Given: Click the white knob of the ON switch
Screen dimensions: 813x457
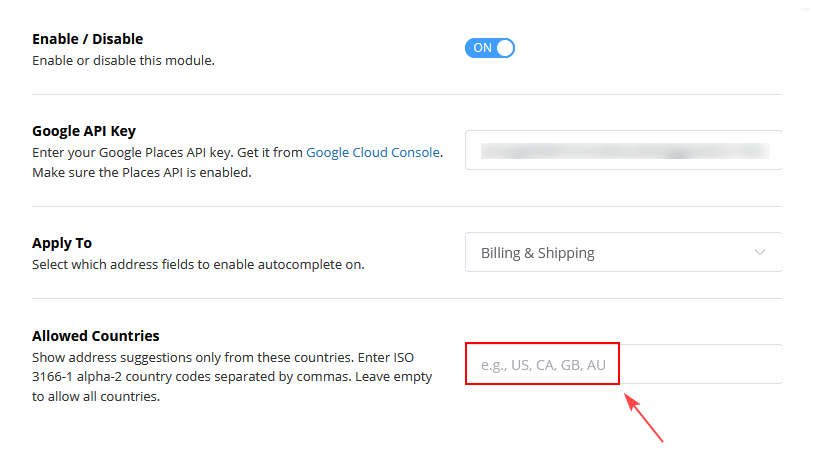Looking at the screenshot, I should [x=504, y=48].
